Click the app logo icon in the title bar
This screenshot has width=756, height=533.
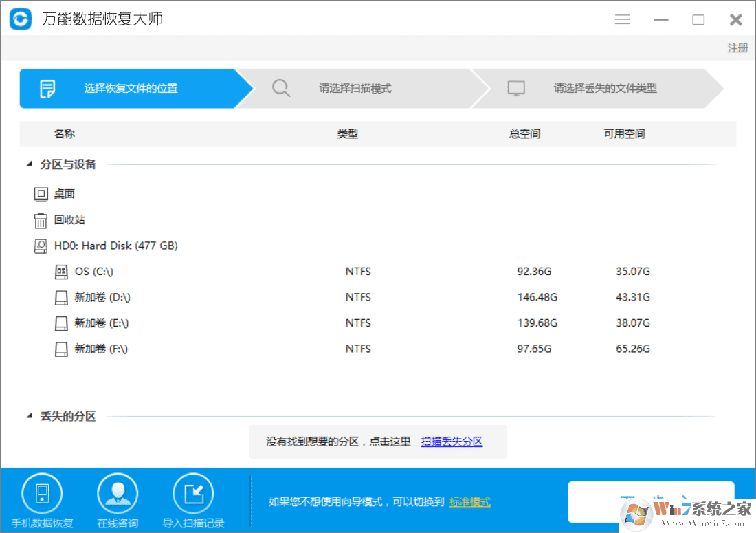(19, 19)
